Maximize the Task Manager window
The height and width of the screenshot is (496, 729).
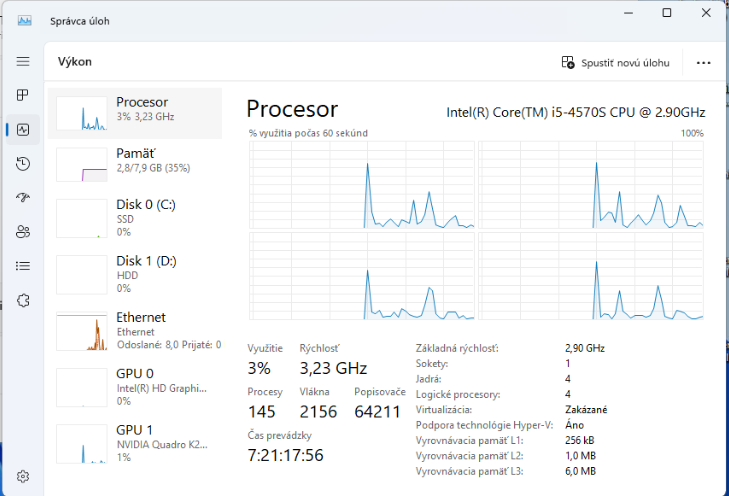point(667,13)
